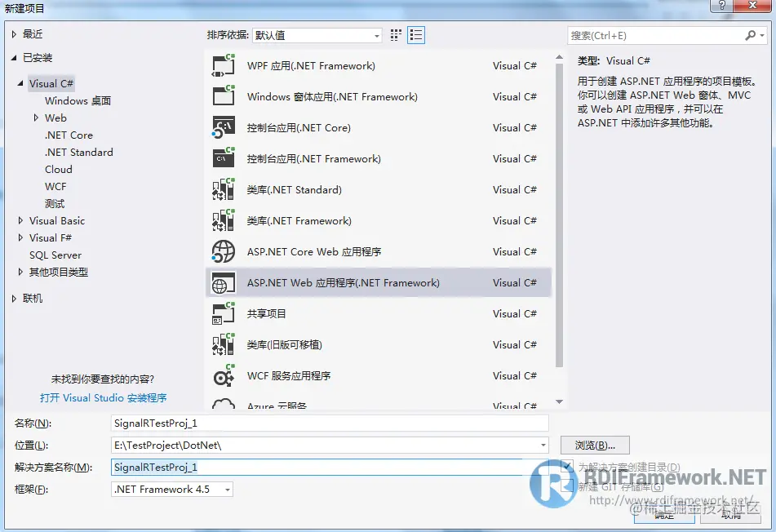Image resolution: width=776 pixels, height=532 pixels.
Task: Click the 搜索(Ctrl+E) search field
Action: [653, 35]
